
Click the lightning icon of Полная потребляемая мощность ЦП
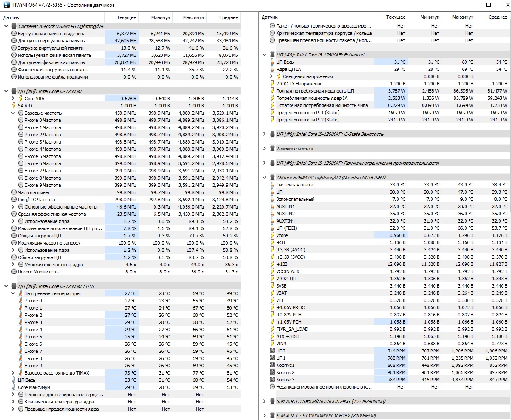[x=272, y=91]
